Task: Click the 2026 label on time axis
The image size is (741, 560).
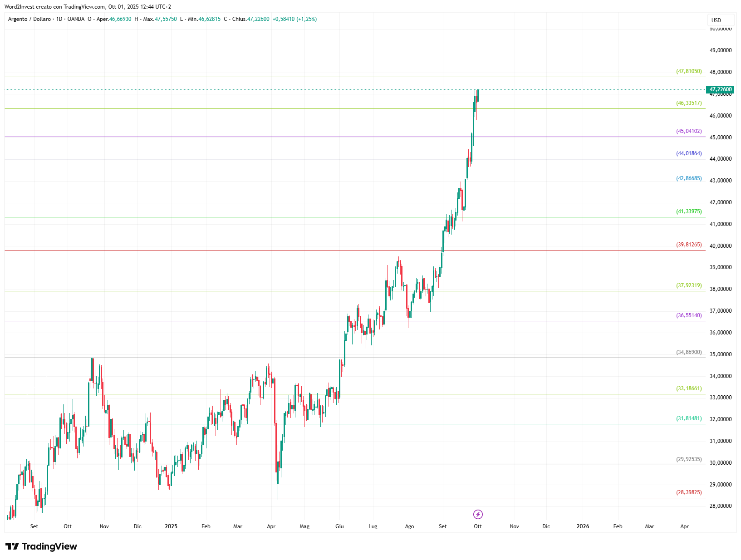Action: [583, 526]
